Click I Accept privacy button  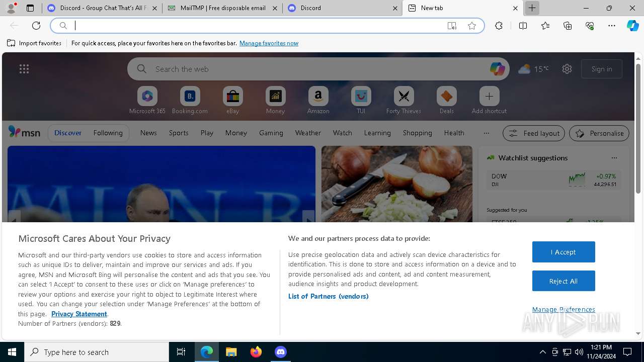click(x=563, y=252)
